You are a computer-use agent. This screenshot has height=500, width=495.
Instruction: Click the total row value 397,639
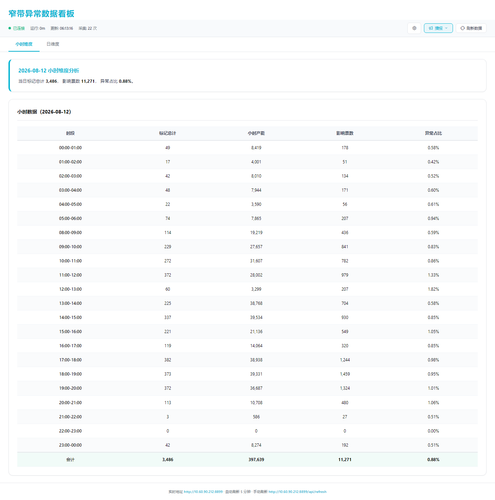pyautogui.click(x=256, y=460)
